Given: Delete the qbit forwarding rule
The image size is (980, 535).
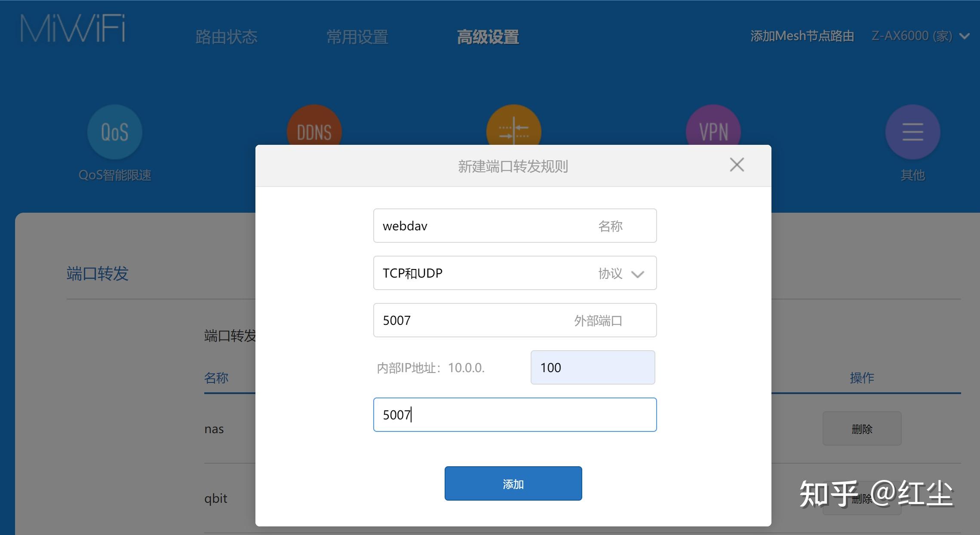Looking at the screenshot, I should tap(862, 498).
